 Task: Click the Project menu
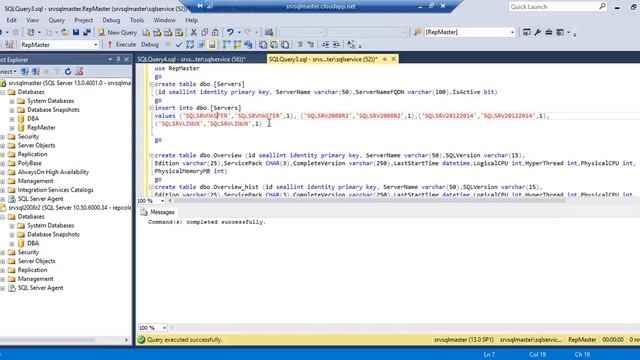point(83,20)
